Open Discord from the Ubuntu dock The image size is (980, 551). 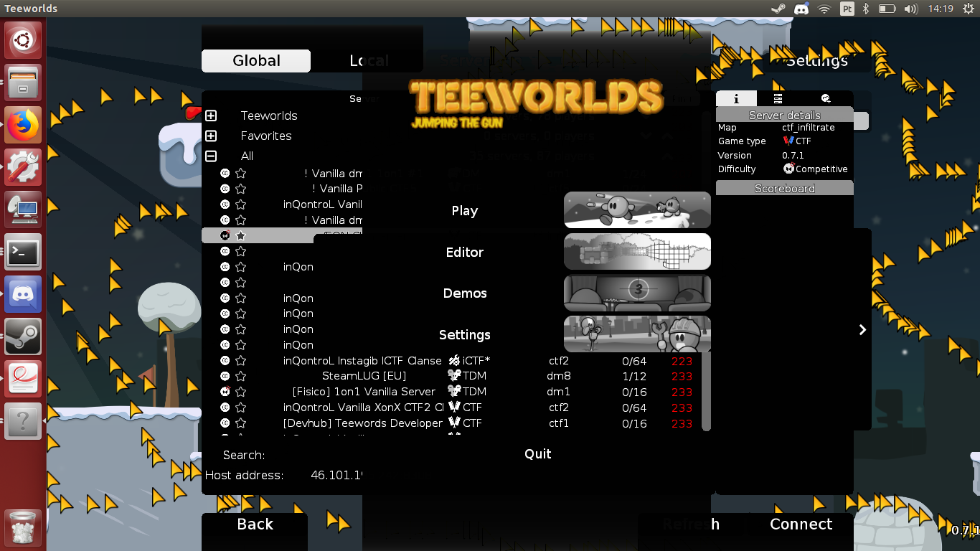(24, 295)
